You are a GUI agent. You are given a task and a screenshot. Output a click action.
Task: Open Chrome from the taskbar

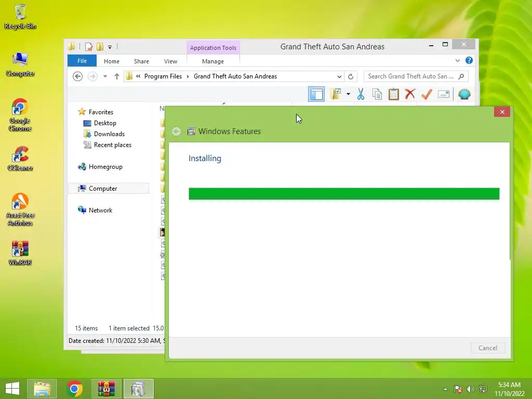pos(74,389)
